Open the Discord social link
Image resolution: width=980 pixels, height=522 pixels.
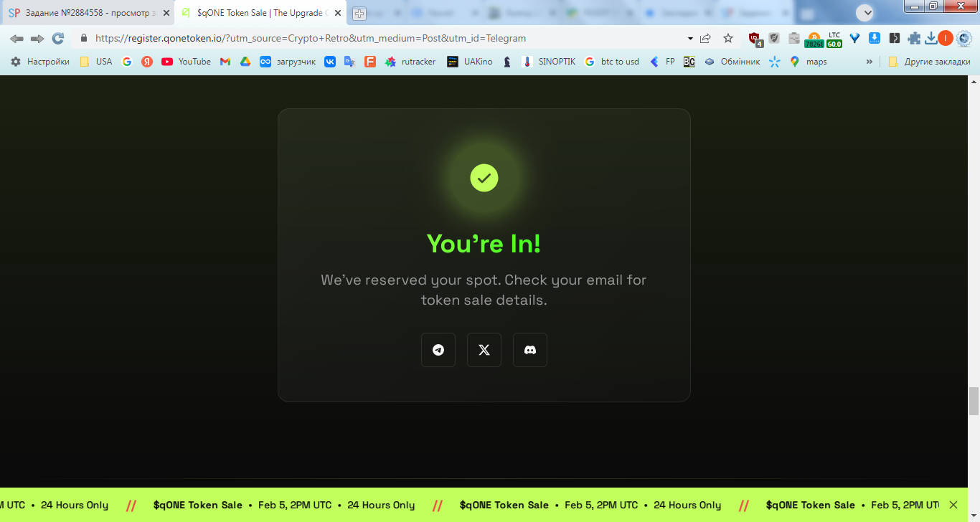[530, 350]
